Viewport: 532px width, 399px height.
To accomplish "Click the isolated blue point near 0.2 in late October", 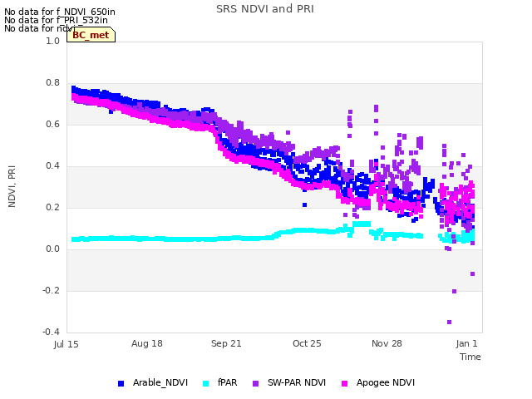I will click(305, 205).
